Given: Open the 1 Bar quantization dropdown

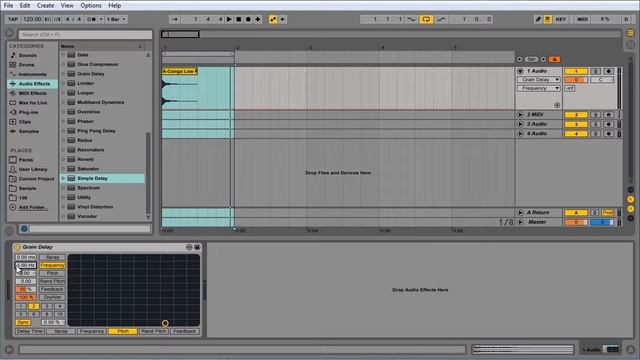Looking at the screenshot, I should (x=116, y=19).
